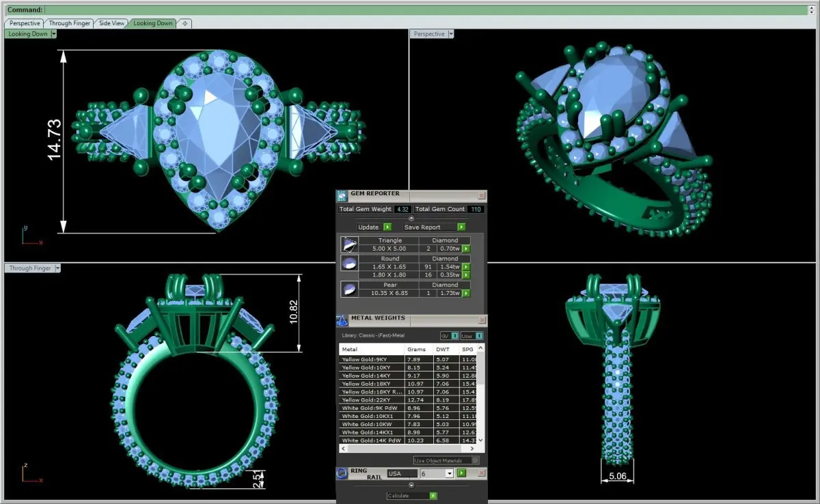The image size is (820, 504).
Task: Switch to the Side View tab
Action: click(111, 23)
